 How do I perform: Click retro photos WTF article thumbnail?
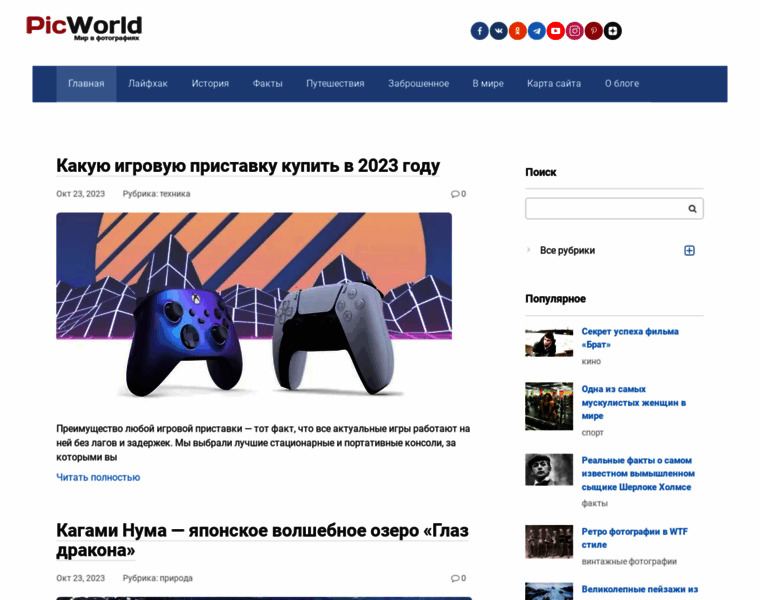pos(549,542)
